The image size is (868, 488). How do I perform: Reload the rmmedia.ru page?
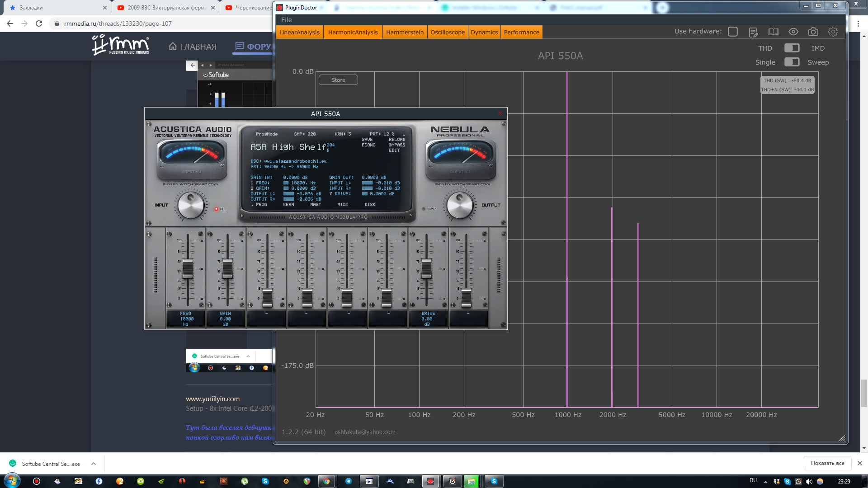(39, 23)
